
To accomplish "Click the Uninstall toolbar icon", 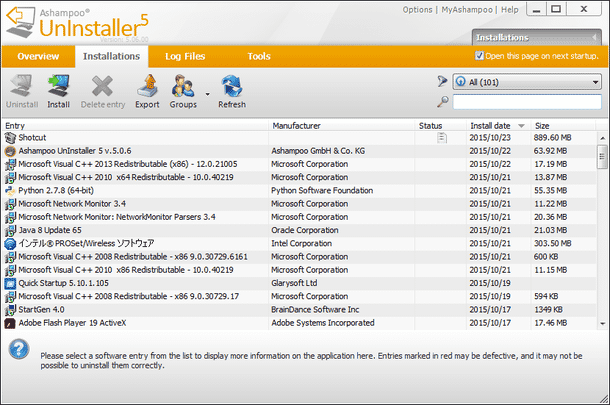I will coord(21,86).
